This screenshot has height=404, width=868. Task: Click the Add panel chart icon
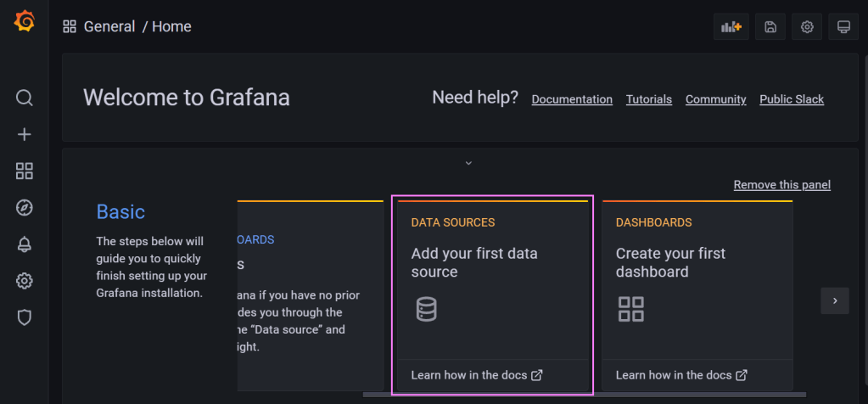pyautogui.click(x=731, y=26)
